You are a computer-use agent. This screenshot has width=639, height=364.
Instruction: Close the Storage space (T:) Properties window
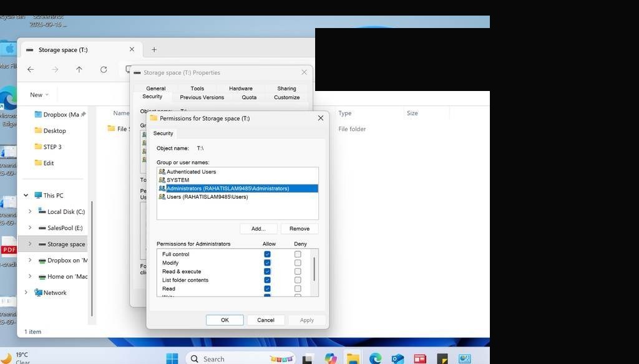point(304,72)
